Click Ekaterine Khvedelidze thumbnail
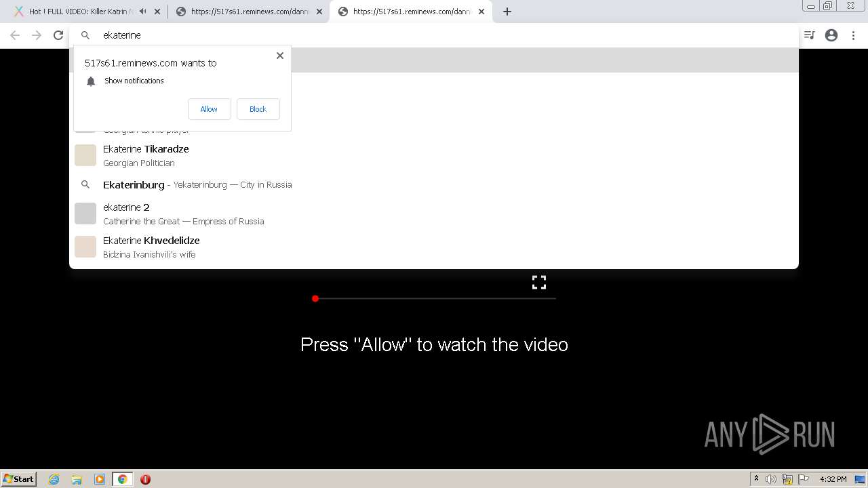This screenshot has height=488, width=868. pyautogui.click(x=85, y=247)
